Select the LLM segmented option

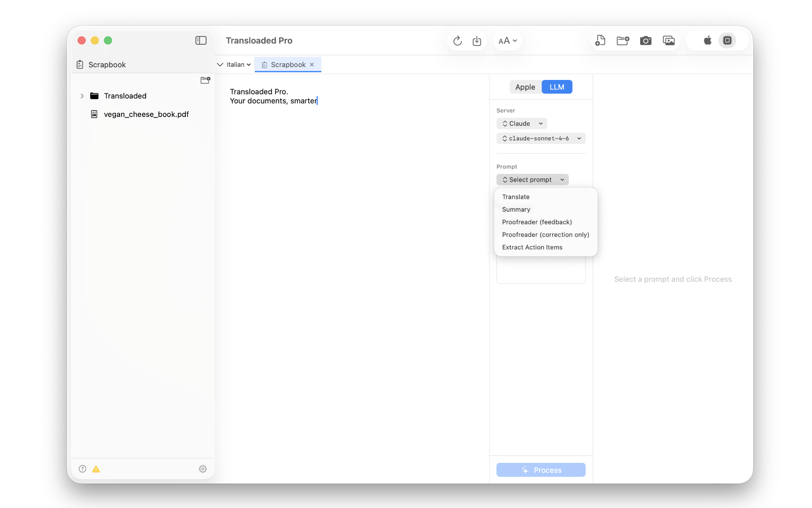(557, 87)
